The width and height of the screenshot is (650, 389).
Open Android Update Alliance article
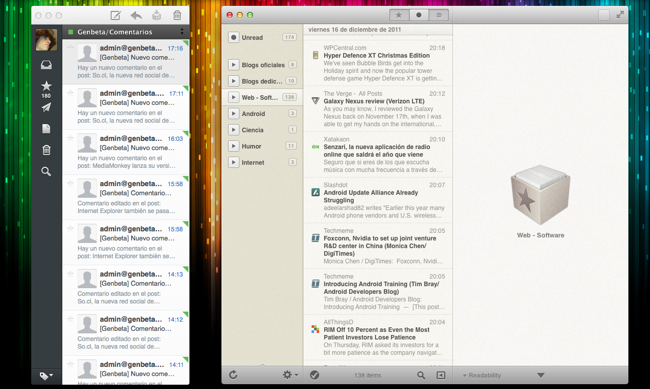click(x=378, y=200)
